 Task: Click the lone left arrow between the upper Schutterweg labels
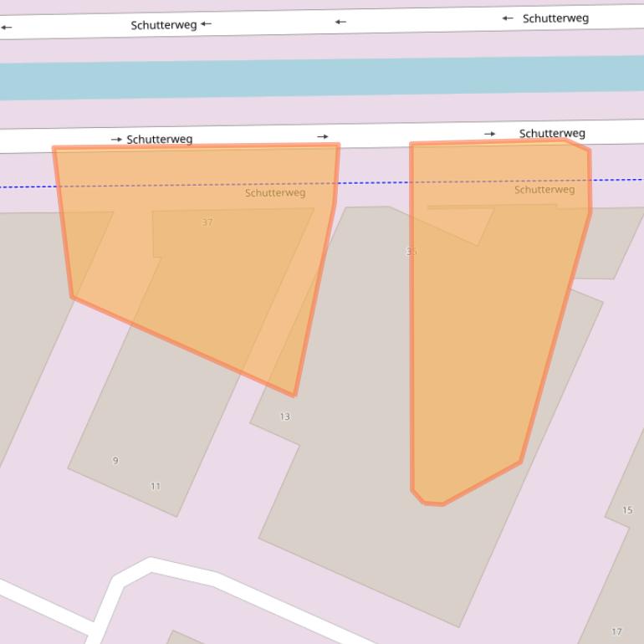(x=340, y=22)
